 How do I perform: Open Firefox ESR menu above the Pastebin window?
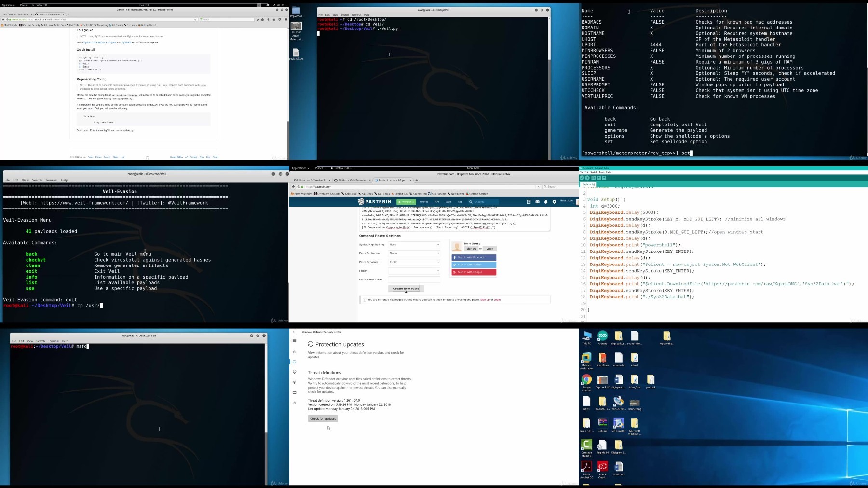click(341, 168)
